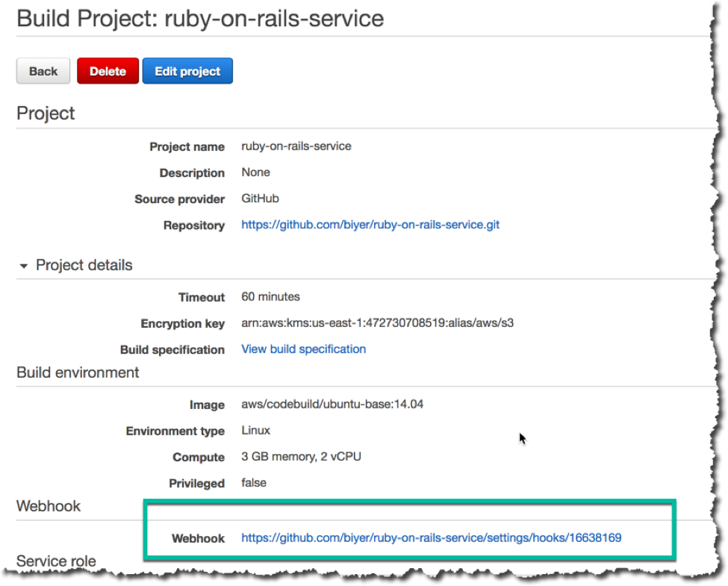
Task: Select the ruby-on-rails-service project name value
Action: click(x=296, y=146)
